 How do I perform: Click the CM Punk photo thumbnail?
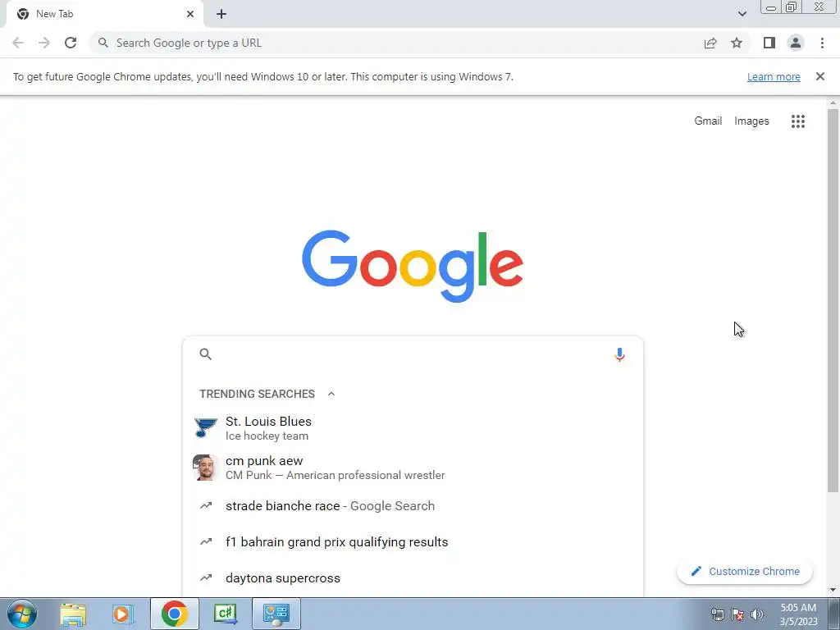pos(206,468)
